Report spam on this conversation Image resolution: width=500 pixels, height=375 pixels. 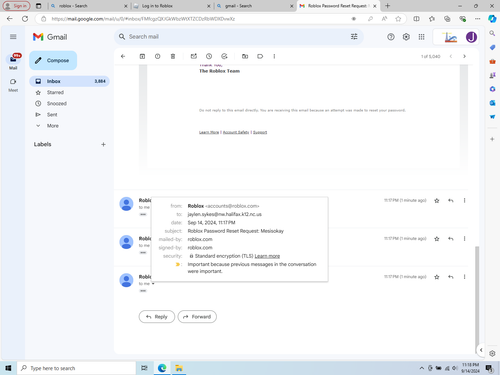click(x=157, y=56)
